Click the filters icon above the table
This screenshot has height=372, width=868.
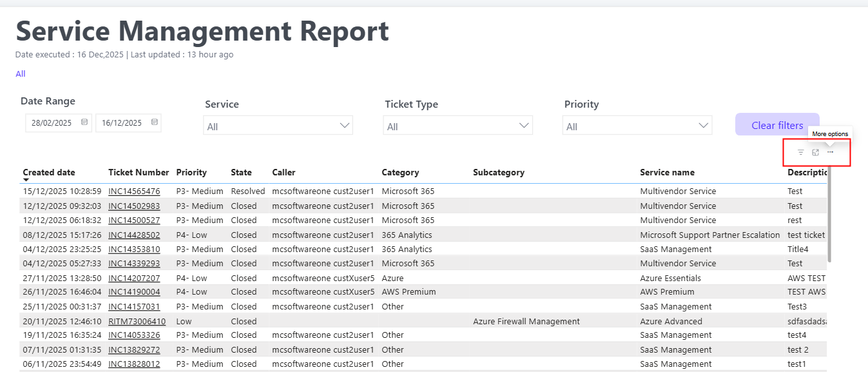click(x=800, y=152)
